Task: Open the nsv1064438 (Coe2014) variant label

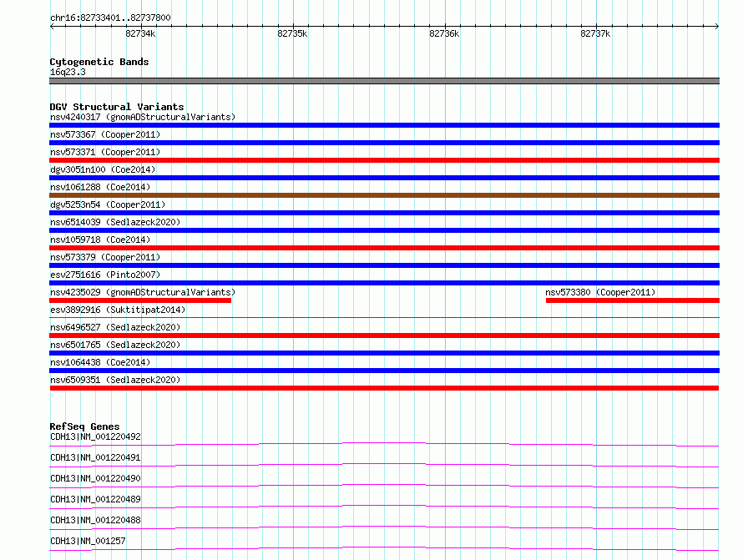Action: coord(100,362)
